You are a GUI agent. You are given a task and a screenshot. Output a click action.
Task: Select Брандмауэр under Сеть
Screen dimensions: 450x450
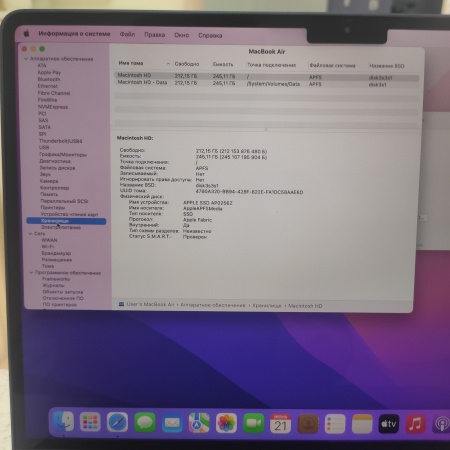(x=56, y=253)
